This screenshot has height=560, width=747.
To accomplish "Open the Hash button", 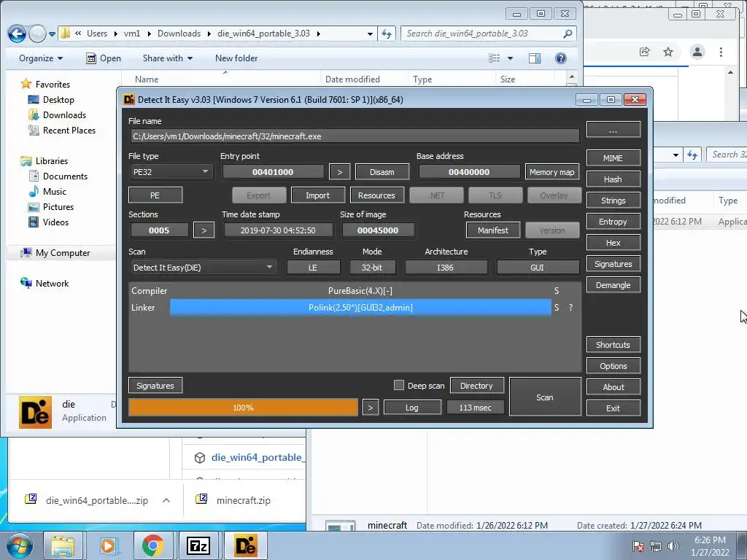I will point(613,179).
